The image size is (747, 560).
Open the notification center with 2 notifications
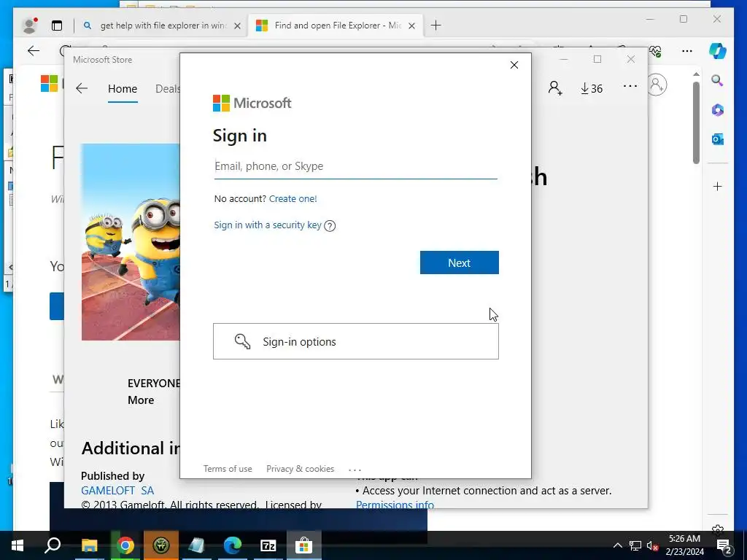[x=724, y=545]
